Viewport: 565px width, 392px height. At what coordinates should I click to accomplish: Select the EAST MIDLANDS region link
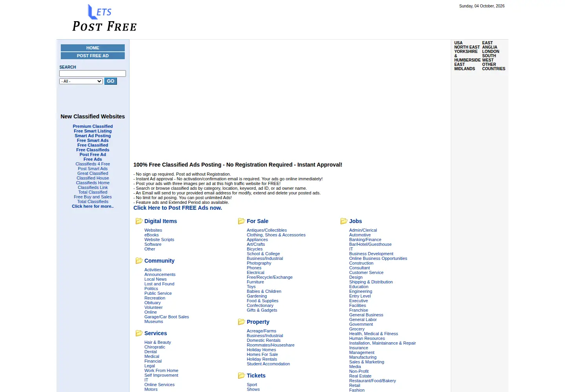(465, 67)
